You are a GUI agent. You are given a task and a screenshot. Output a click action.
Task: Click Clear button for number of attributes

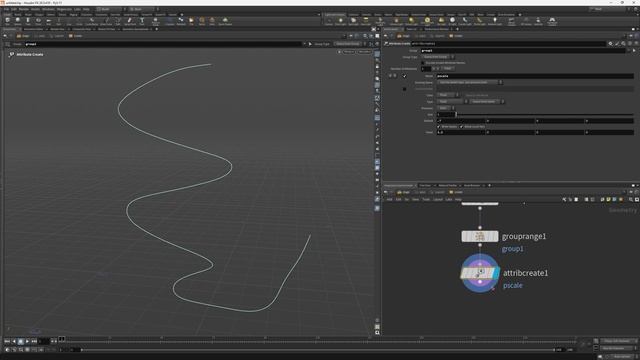tap(448, 69)
